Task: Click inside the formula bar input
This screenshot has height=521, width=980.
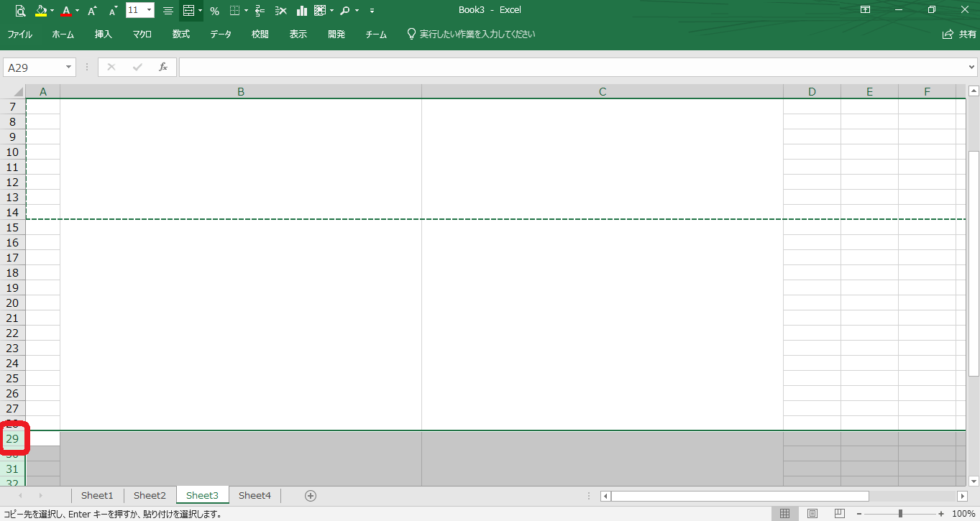Action: 573,67
